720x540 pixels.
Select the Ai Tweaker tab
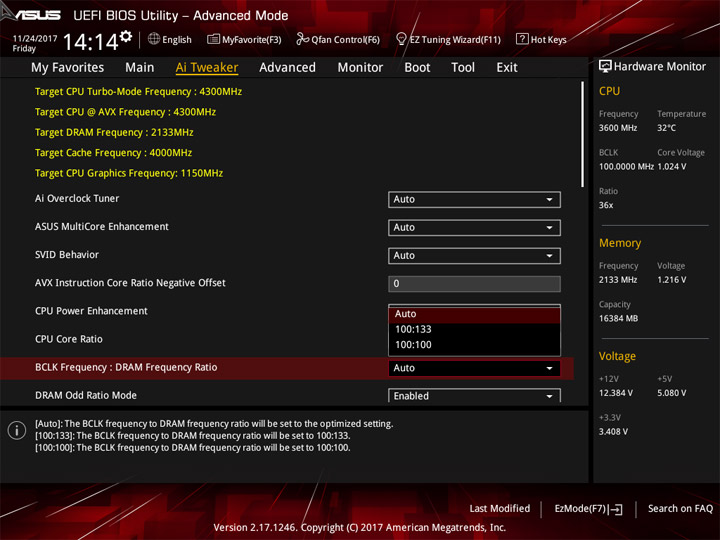pyautogui.click(x=207, y=68)
